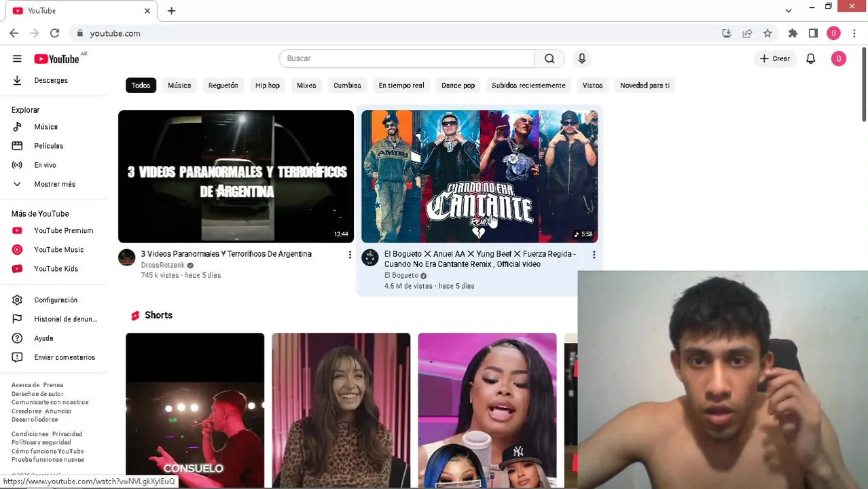The width and height of the screenshot is (868, 489).
Task: Open the CONSUELO short
Action: [195, 410]
